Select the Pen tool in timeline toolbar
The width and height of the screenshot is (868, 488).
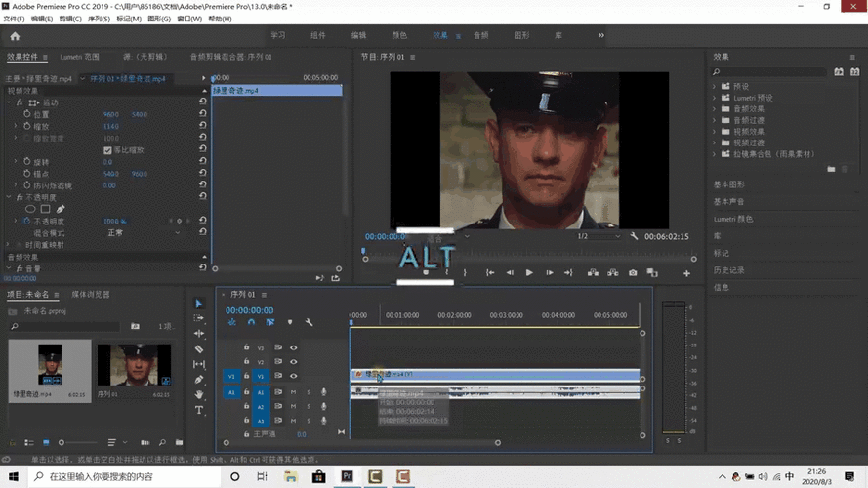click(199, 380)
